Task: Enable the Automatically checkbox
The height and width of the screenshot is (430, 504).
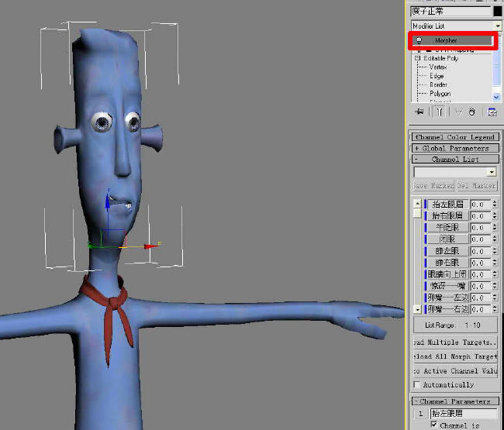Action: tap(417, 384)
